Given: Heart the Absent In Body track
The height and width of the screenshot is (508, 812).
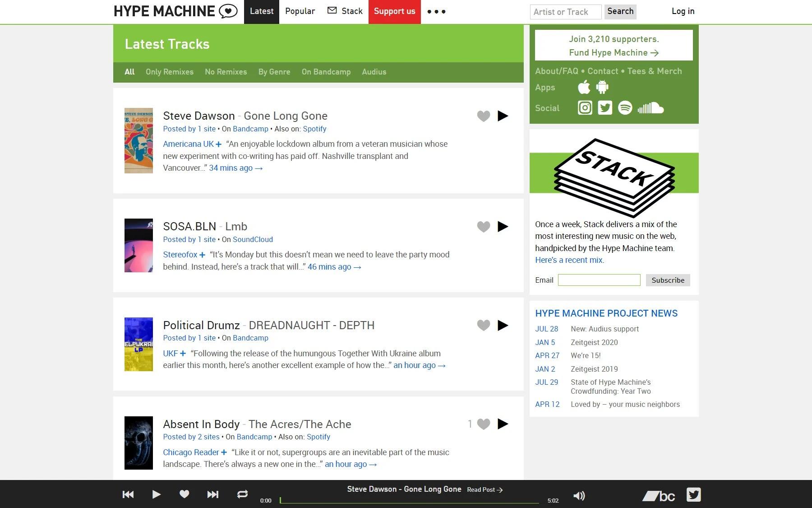Looking at the screenshot, I should point(483,424).
